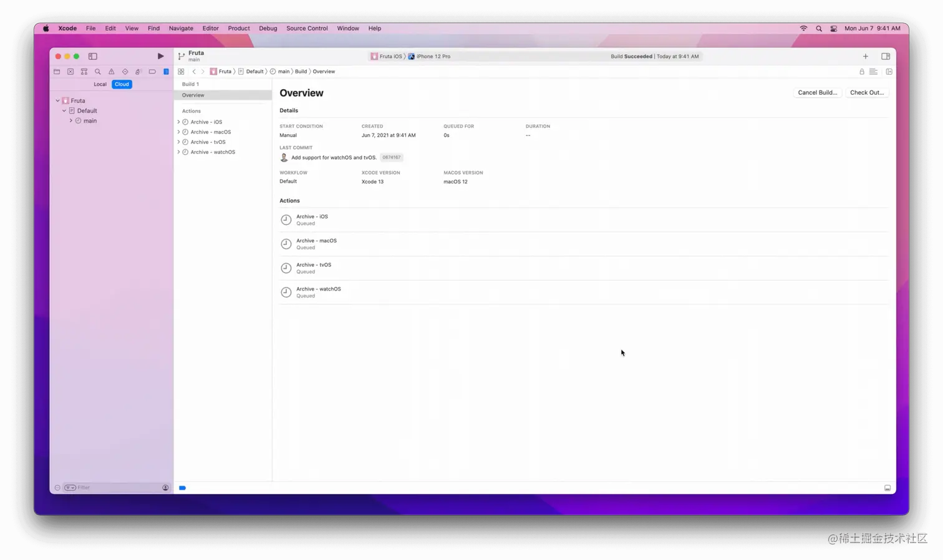Click the add circle icon in navigator footer
This screenshot has height=560, width=943.
(57, 488)
